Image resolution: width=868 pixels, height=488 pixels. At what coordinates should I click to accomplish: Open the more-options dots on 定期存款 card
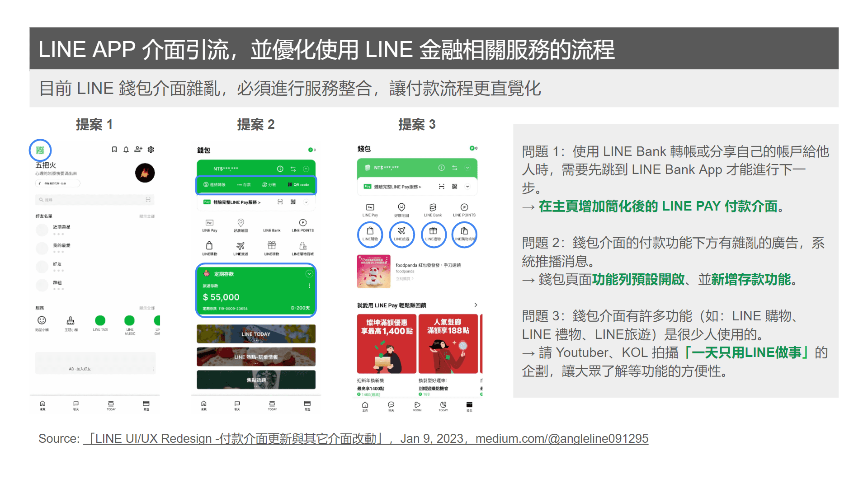point(309,286)
